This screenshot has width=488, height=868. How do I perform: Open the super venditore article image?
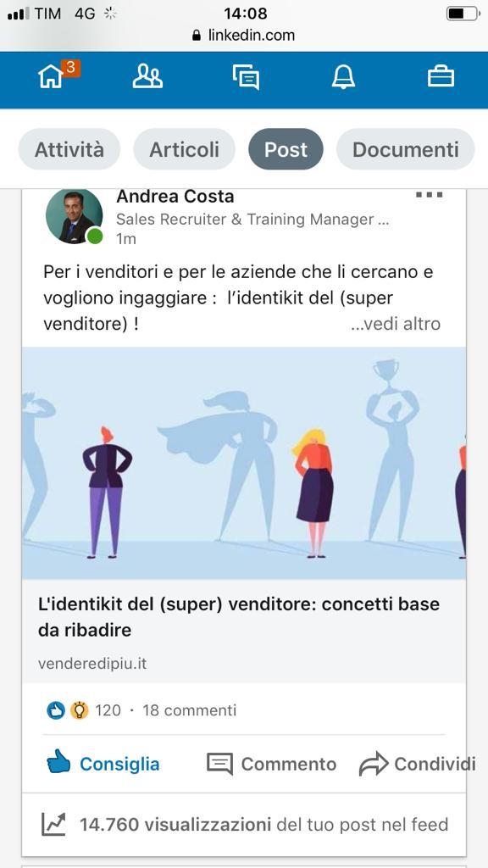(x=244, y=463)
